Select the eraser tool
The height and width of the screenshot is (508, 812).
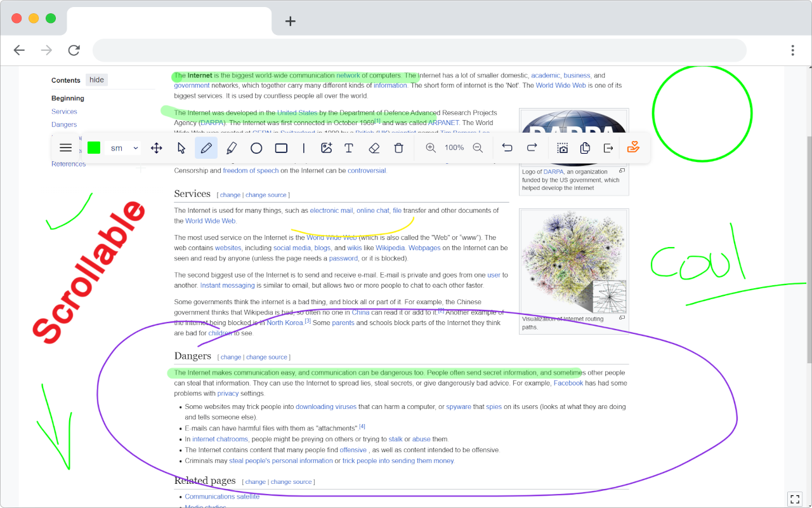[374, 148]
